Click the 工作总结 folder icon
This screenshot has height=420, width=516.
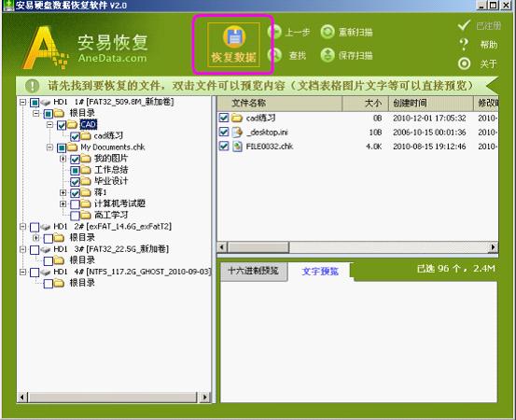[86, 170]
